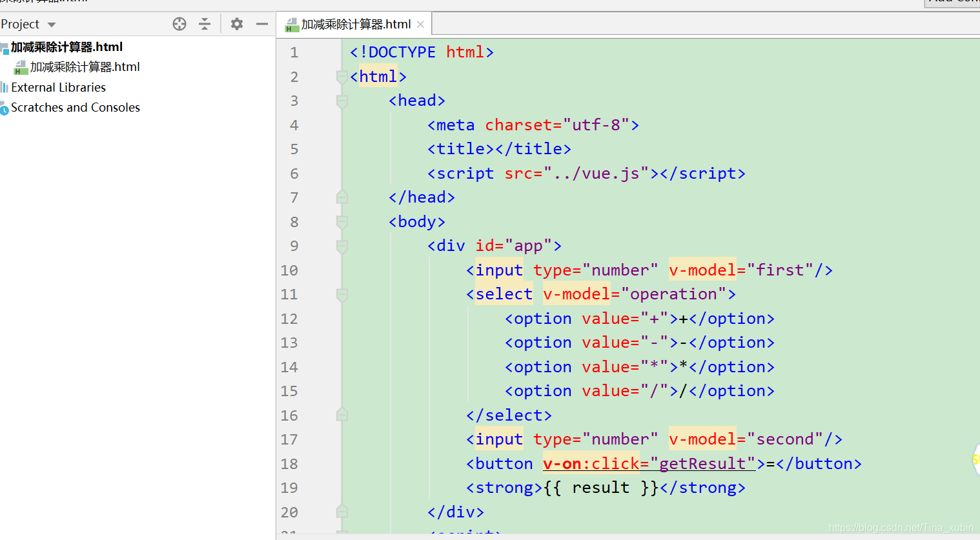
Task: Click the collapse all icon in Project panel
Action: pos(205,24)
